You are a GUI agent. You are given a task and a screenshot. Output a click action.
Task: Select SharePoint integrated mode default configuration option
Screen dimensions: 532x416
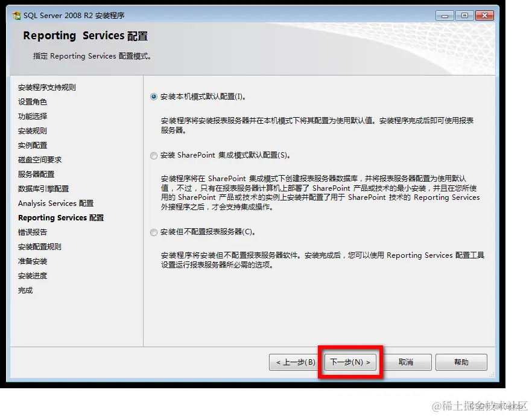click(154, 156)
